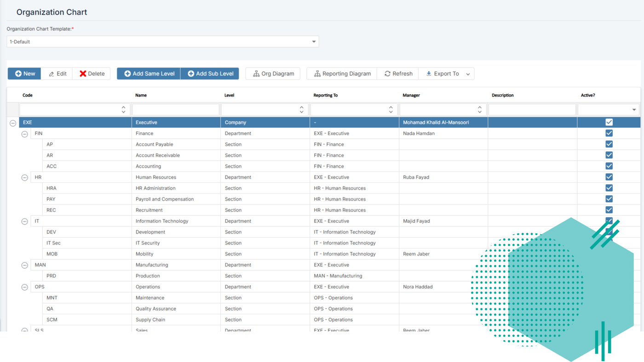Open the Export To dropdown arrow

point(468,74)
